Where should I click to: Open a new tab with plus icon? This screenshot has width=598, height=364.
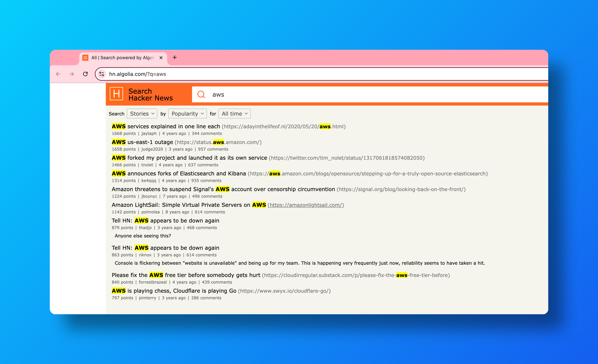click(174, 58)
